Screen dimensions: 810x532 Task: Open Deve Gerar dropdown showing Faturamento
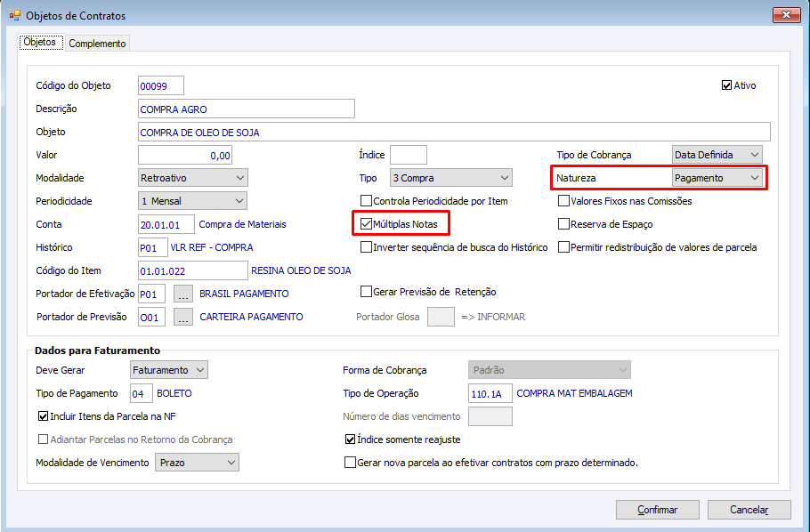tap(169, 370)
